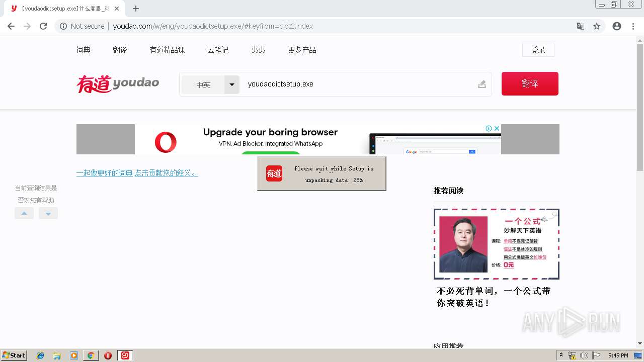The width and height of the screenshot is (644, 362).
Task: Open Opera from the taskbar
Action: click(108, 355)
